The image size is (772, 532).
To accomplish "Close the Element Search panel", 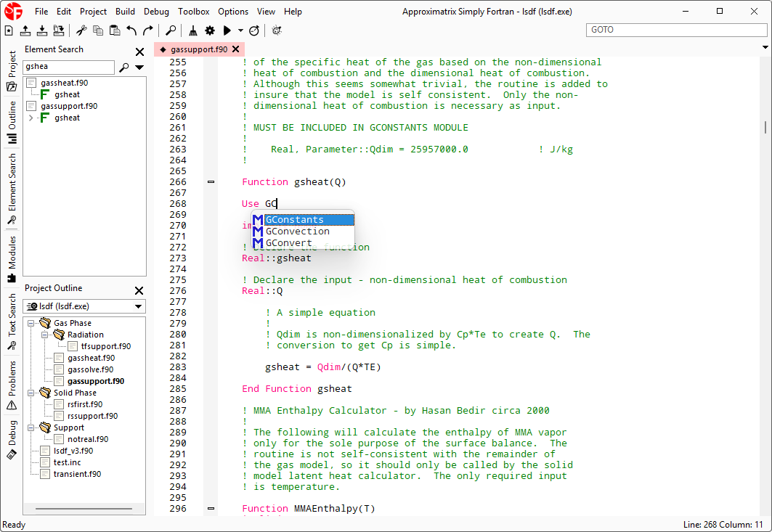I will [140, 52].
